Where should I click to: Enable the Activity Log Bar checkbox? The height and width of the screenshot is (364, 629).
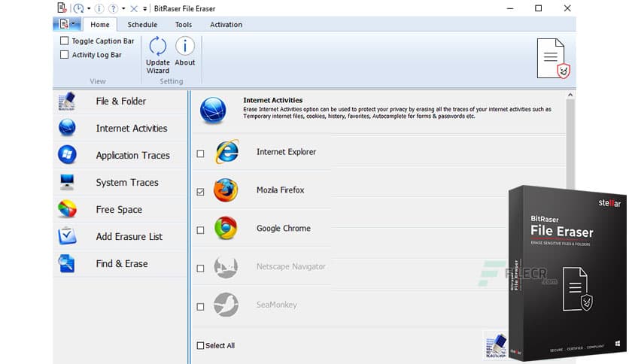[x=64, y=54]
